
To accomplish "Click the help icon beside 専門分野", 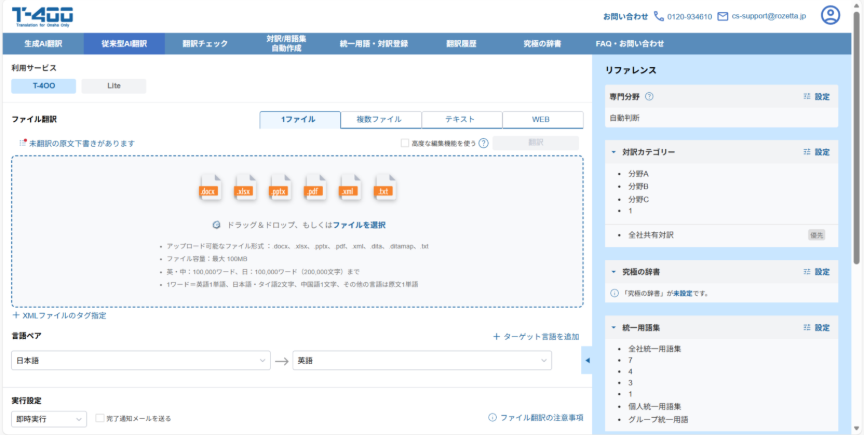I will (x=649, y=97).
